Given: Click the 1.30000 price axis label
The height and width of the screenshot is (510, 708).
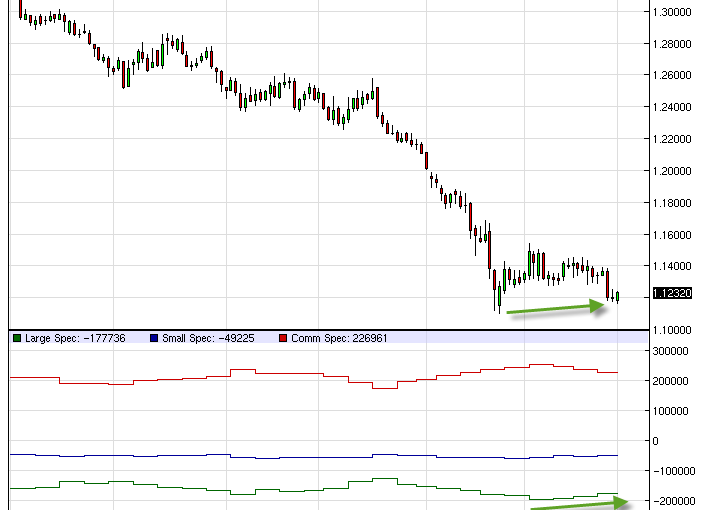Looking at the screenshot, I should 672,12.
